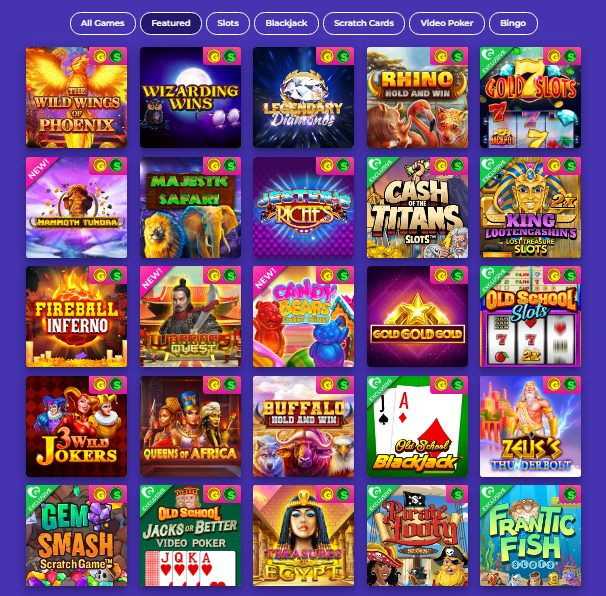Open the Blackjack category tab
This screenshot has width=606, height=596.
(286, 23)
